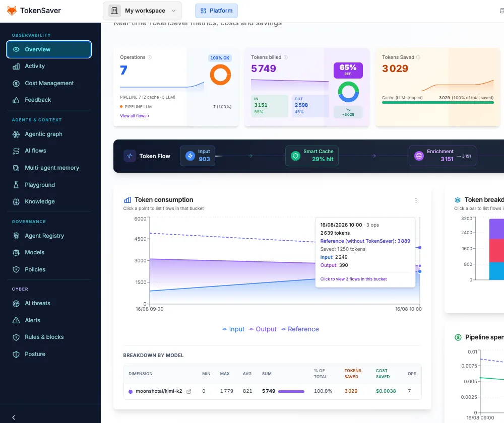
Task: Click the Alerts triangle icon
Action: pos(16,320)
